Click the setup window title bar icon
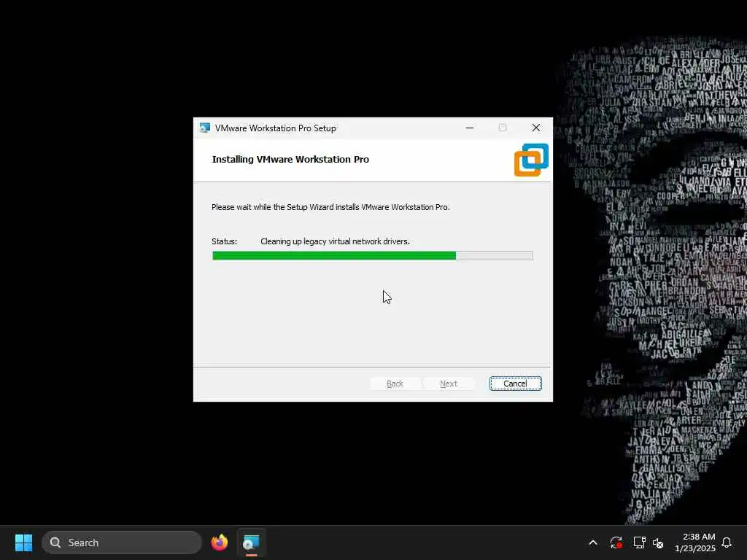The image size is (747, 560). [x=205, y=128]
